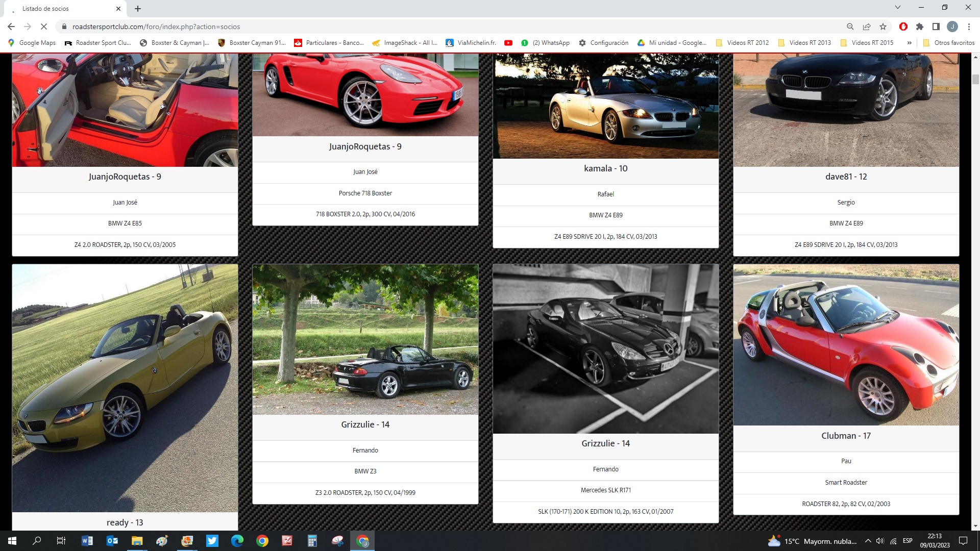Open Clubman's red Smart Roadster photo
Screen dimensions: 980x551
pyautogui.click(x=846, y=345)
